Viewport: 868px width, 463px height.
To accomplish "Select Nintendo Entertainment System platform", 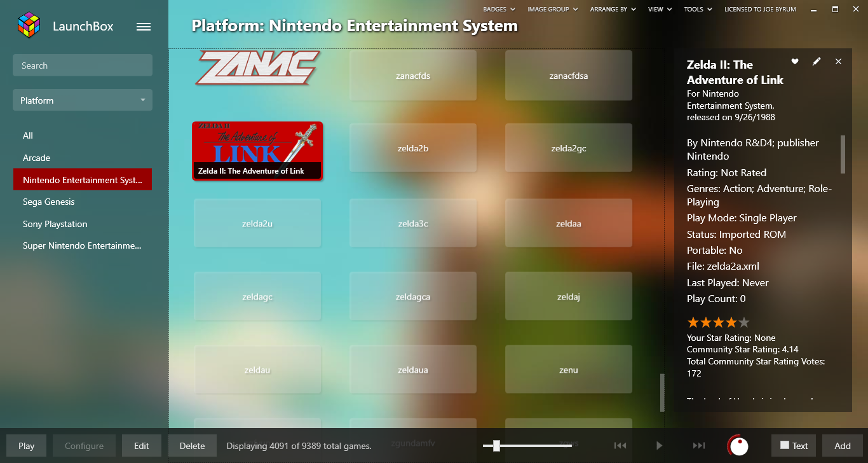I will [83, 179].
